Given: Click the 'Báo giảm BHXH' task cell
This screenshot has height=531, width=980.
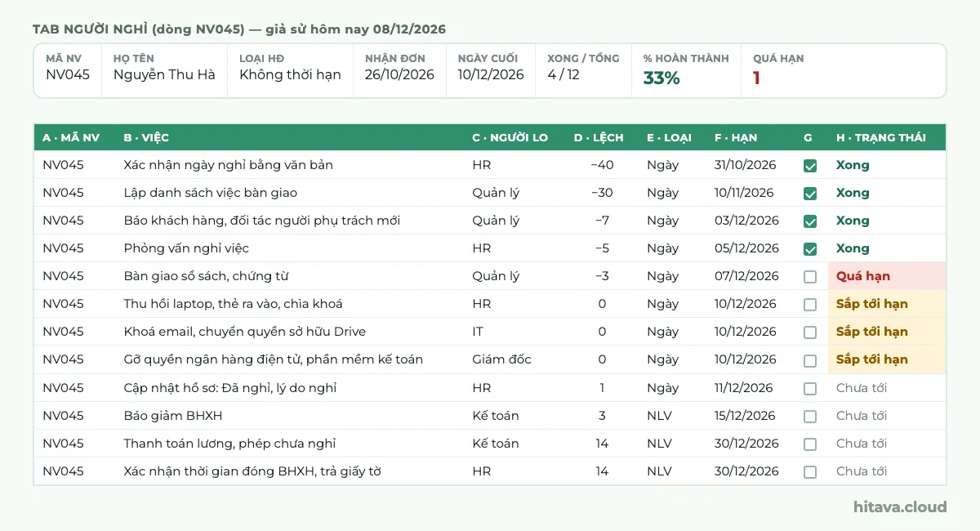Looking at the screenshot, I should point(173,416).
